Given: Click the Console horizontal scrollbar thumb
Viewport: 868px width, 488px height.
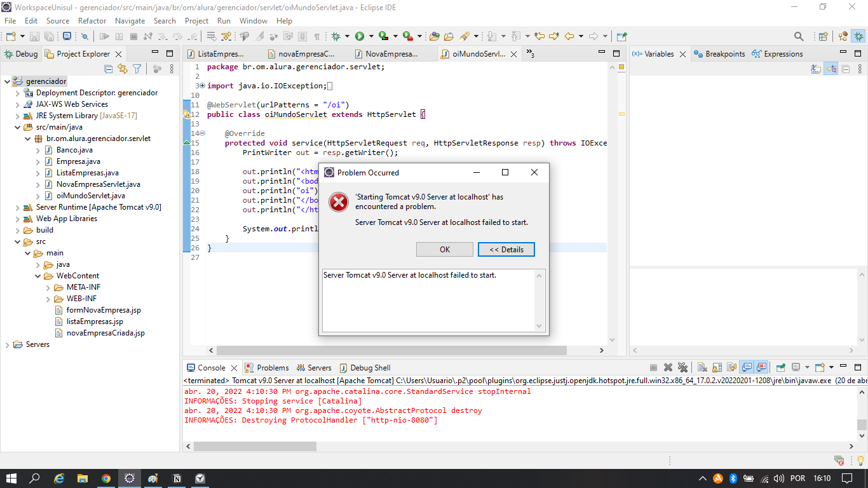Looking at the screenshot, I should [255, 446].
